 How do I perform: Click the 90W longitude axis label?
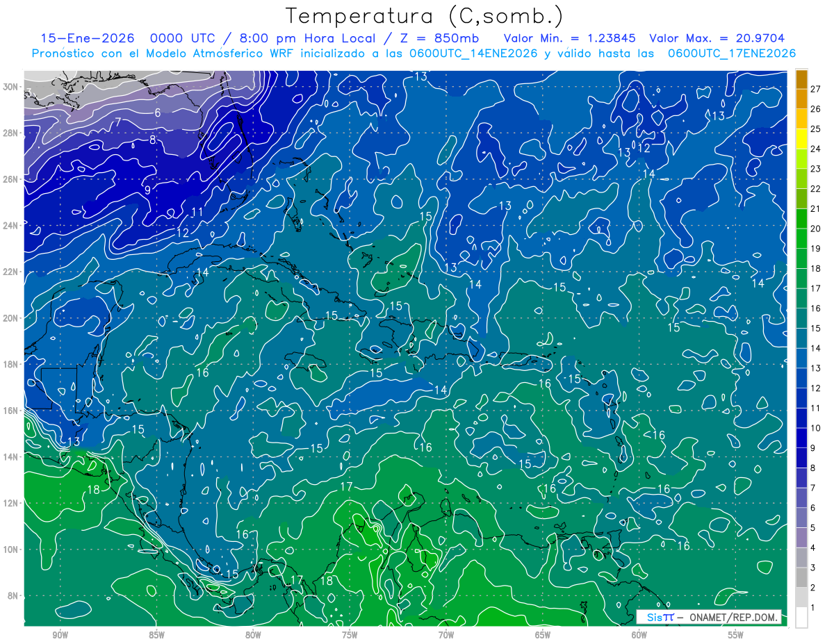pos(60,635)
